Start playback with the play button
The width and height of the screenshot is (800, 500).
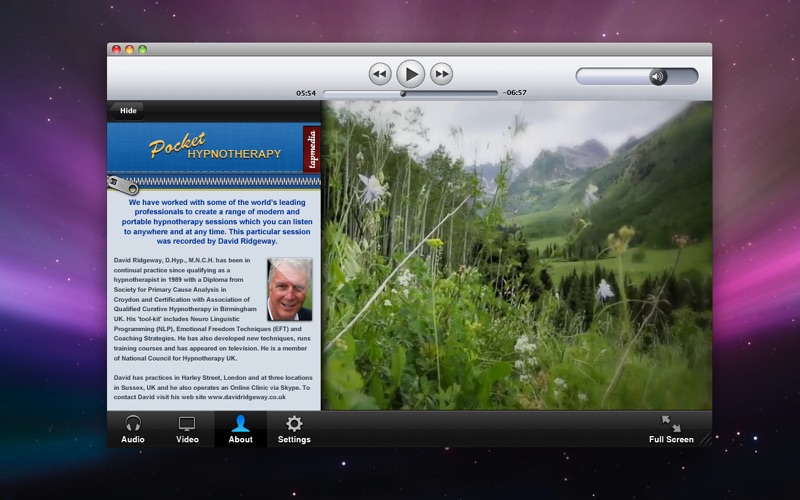pyautogui.click(x=411, y=74)
